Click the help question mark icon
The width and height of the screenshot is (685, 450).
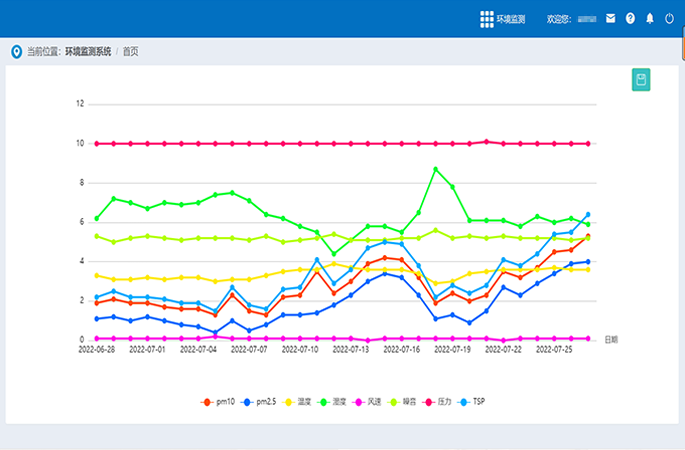pos(630,18)
